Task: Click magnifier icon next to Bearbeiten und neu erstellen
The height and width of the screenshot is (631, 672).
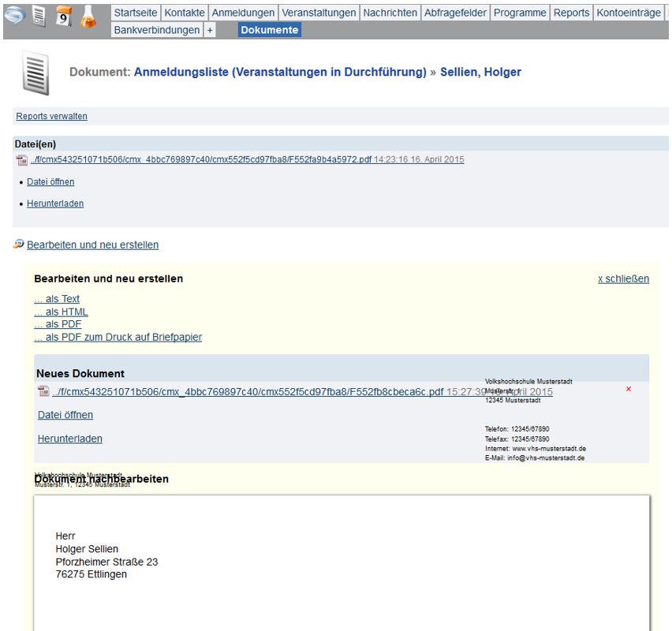Action: (19, 245)
